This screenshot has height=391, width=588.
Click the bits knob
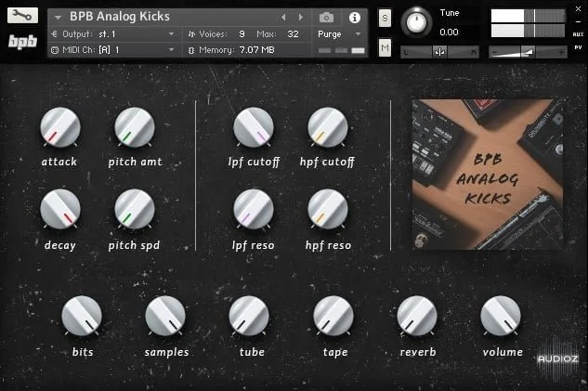click(x=82, y=316)
